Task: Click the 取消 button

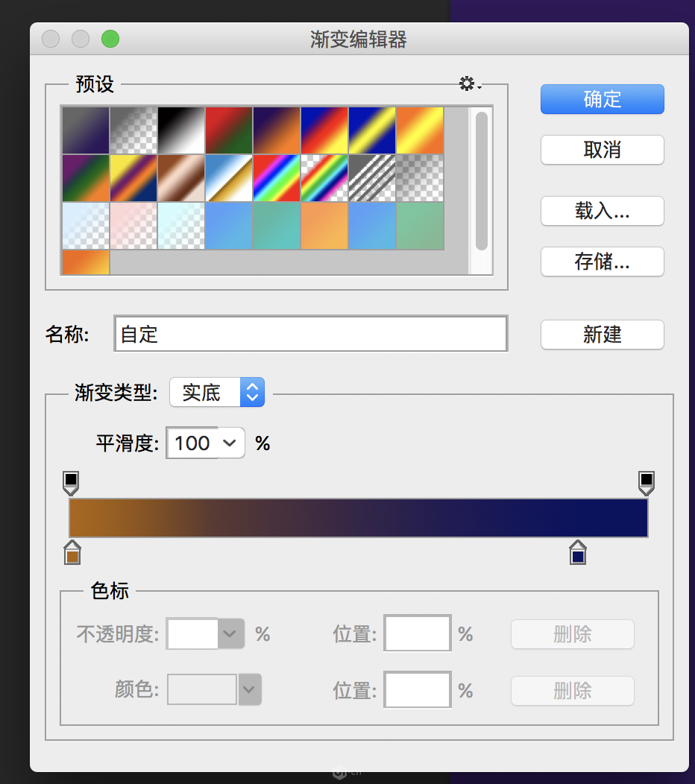Action: click(602, 150)
